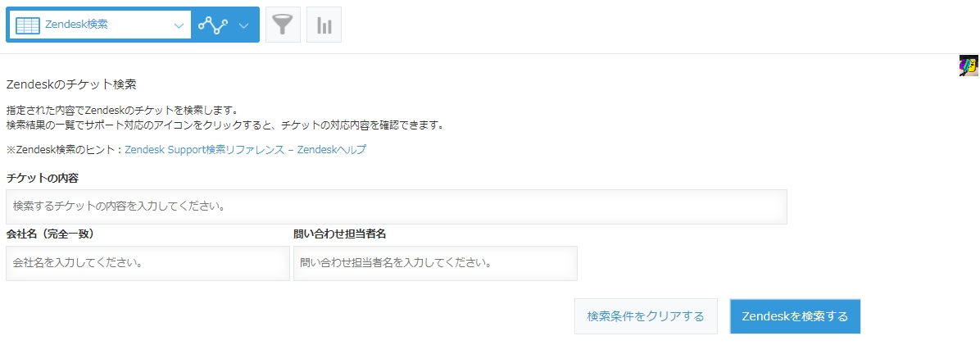The height and width of the screenshot is (354, 980).
Task: Click the Zendeskのチケット検索 heading
Action: pyautogui.click(x=71, y=84)
